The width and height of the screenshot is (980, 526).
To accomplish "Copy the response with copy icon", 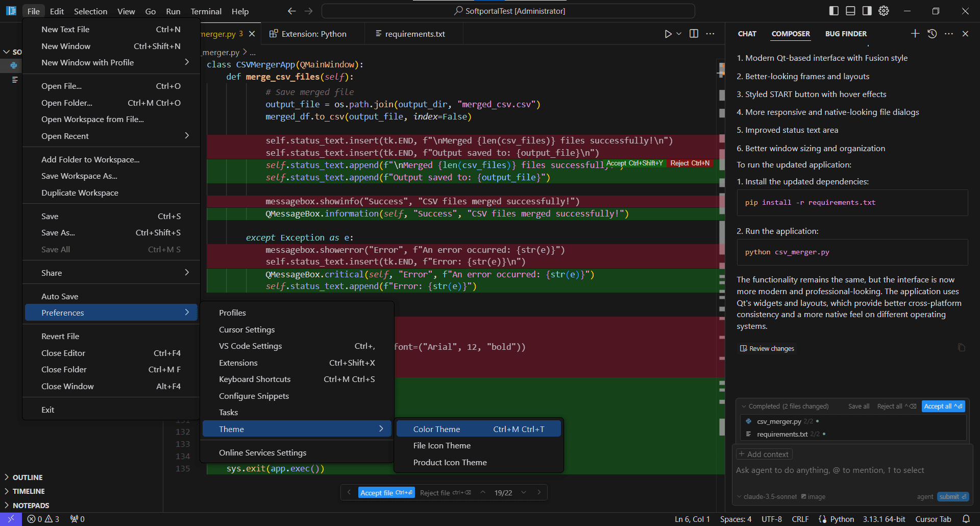I will 962,348.
